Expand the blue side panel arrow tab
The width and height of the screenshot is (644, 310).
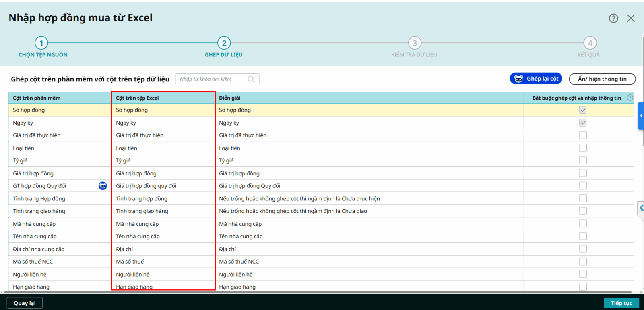tap(641, 116)
